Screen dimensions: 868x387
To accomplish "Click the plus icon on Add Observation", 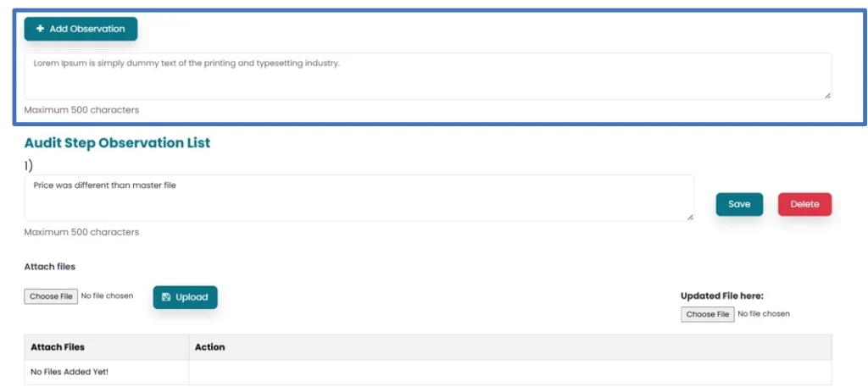I will 41,29.
